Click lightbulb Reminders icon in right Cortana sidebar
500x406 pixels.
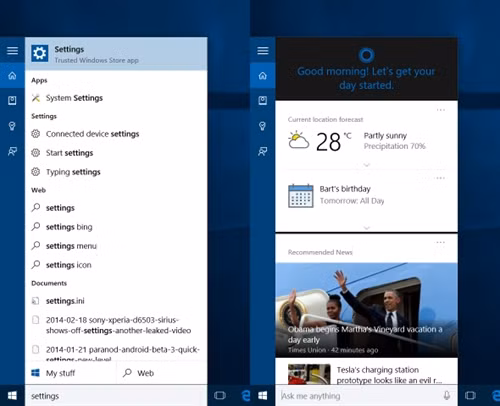[x=263, y=126]
